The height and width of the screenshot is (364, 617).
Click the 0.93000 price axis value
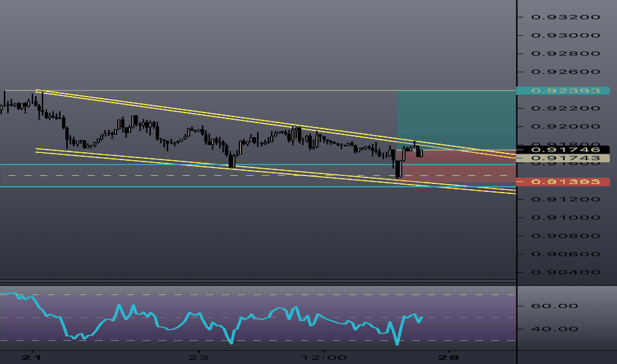coord(566,36)
